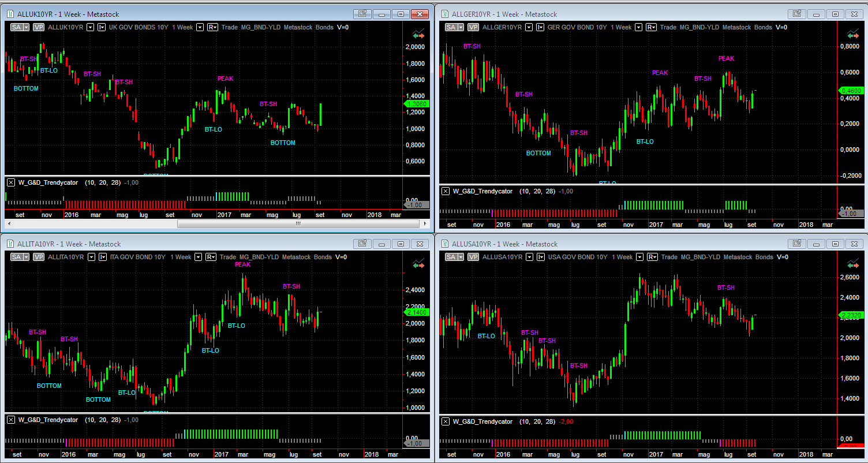Detach the ALLITA10YR chart window
Viewport: 868px width, 463px height.
pos(362,244)
